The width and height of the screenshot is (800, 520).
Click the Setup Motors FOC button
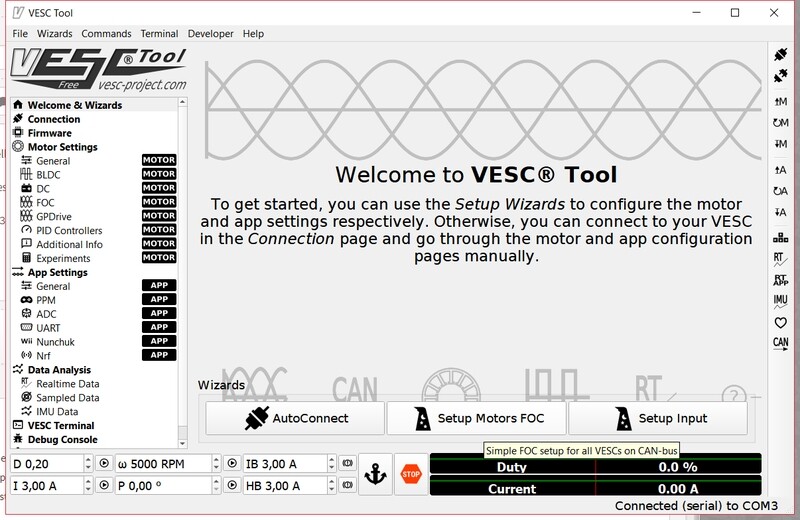[477, 418]
